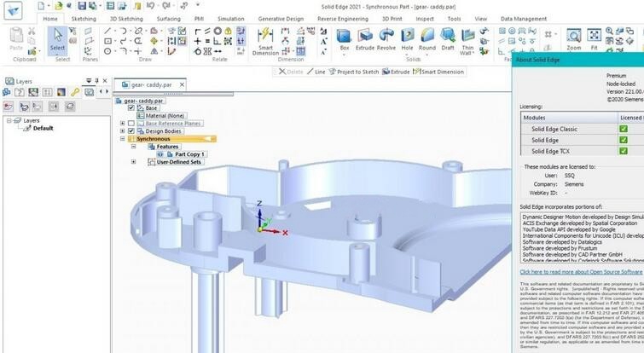Viewport: 644px width, 353px height.
Task: Check the Base Reference Planes checkbox
Action: (x=131, y=123)
